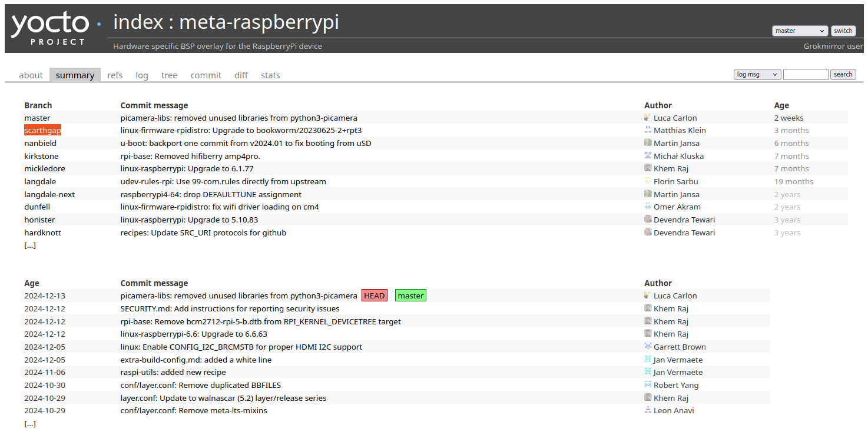
Task: Open the tree tab
Action: pos(169,75)
